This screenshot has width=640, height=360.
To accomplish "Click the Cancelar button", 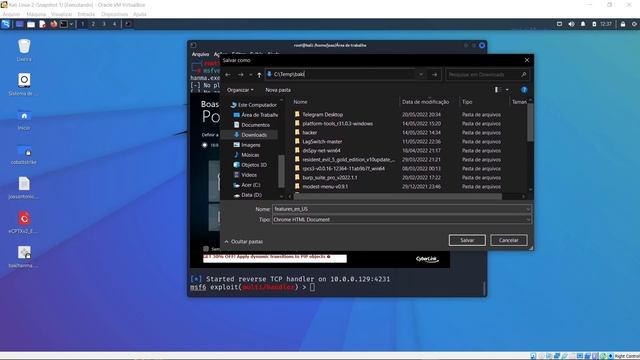I will click(509, 240).
